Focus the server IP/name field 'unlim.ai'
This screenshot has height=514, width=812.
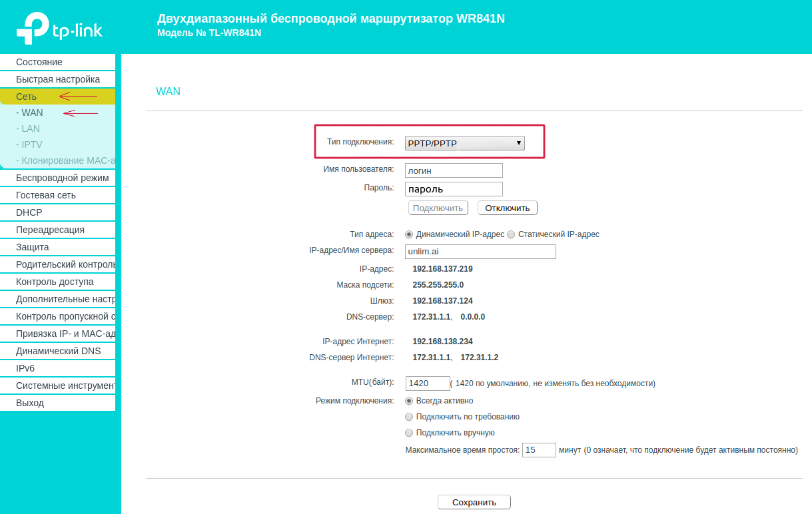coord(480,252)
